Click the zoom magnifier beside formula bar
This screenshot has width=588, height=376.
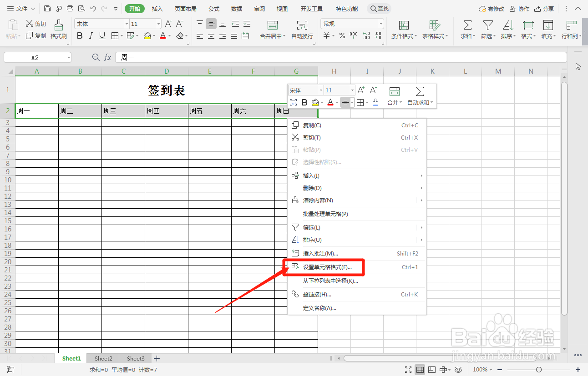point(96,57)
